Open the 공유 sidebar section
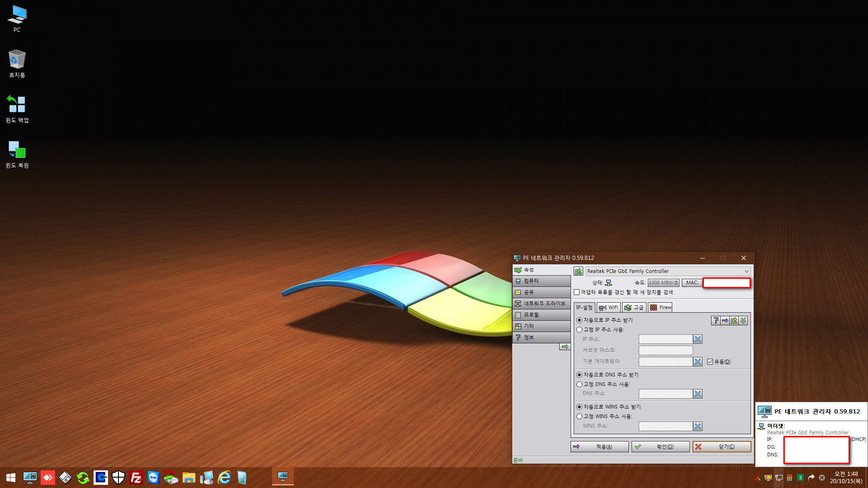The image size is (868, 488). 542,292
